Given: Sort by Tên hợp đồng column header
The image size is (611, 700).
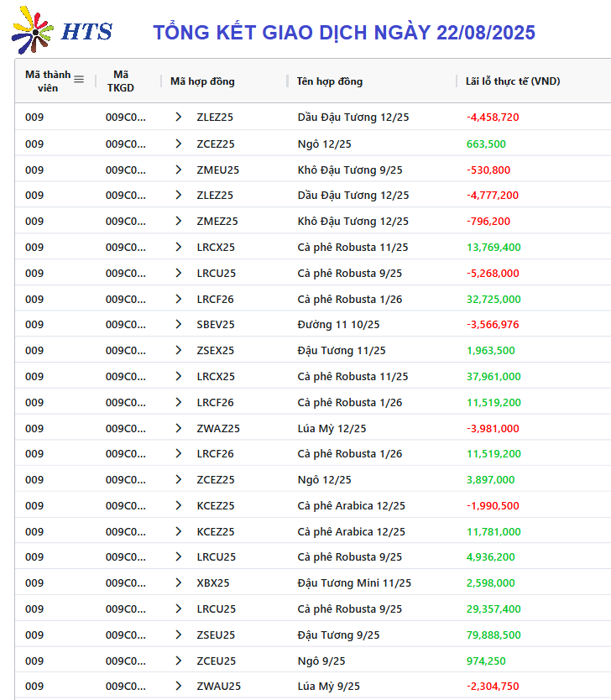Looking at the screenshot, I should pos(330,81).
